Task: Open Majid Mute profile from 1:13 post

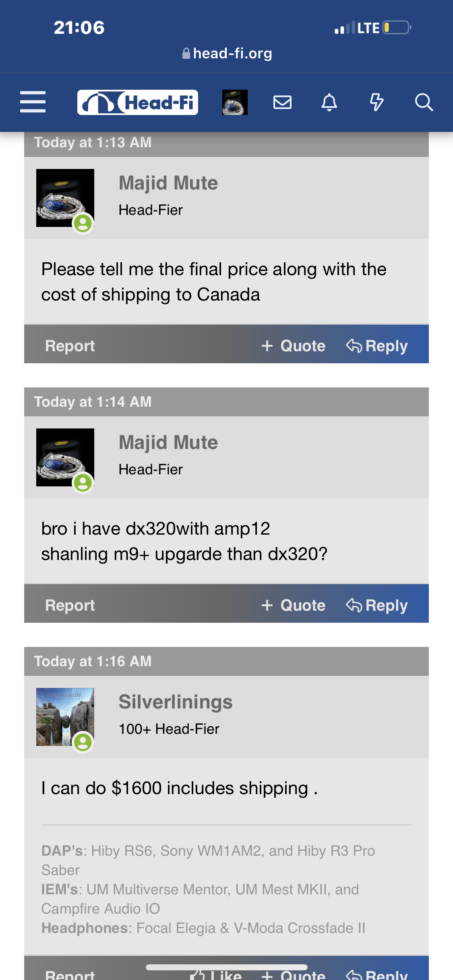Action: pyautogui.click(x=168, y=183)
